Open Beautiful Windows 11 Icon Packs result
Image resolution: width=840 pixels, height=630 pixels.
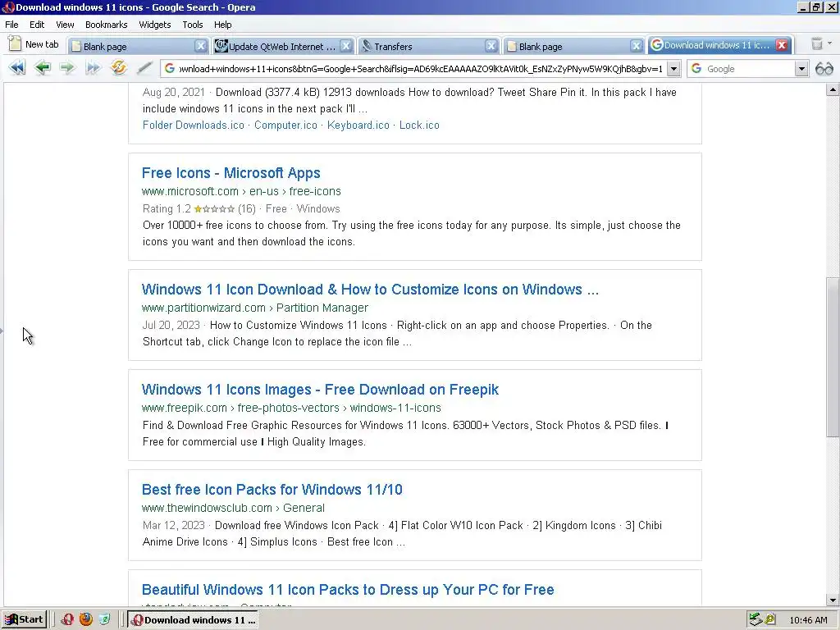348,590
